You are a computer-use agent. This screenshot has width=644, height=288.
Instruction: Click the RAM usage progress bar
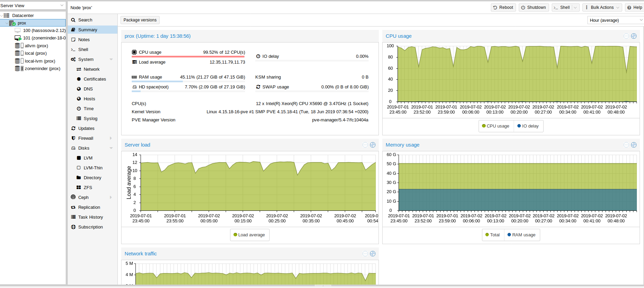click(188, 81)
